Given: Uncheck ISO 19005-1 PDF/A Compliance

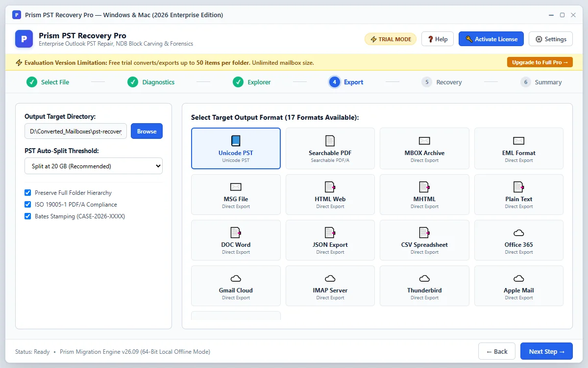Looking at the screenshot, I should click(x=28, y=205).
